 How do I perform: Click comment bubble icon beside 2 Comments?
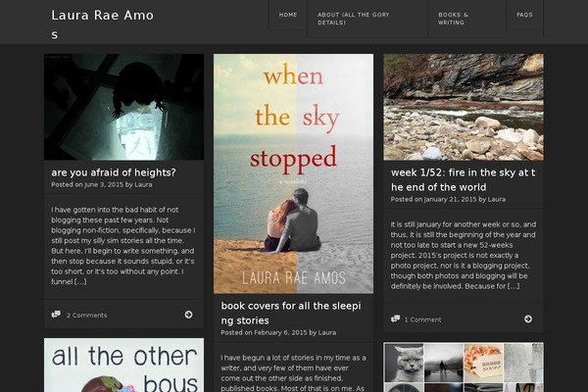click(x=56, y=315)
